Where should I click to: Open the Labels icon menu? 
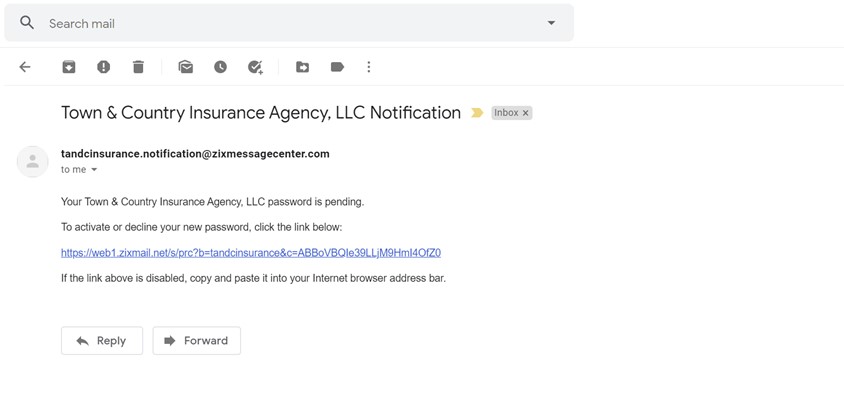(x=337, y=67)
